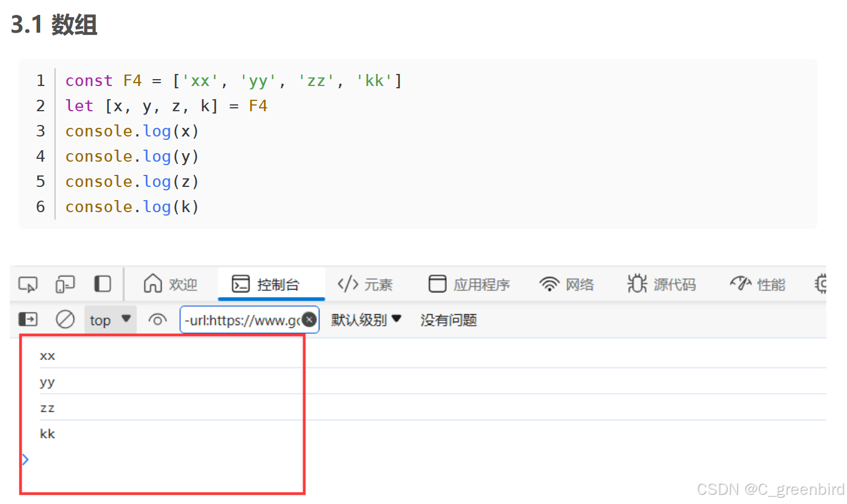The image size is (847, 504).
Task: Switch to the 控制台 console tab
Action: pos(271,284)
